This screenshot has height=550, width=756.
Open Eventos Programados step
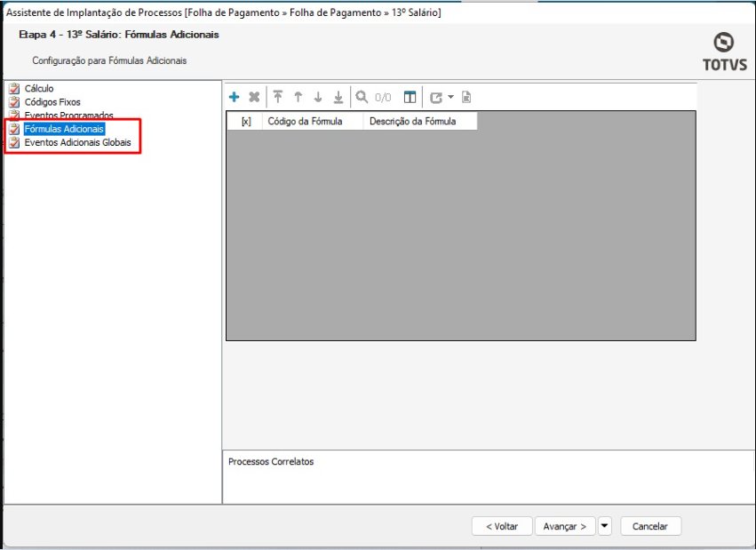tap(69, 116)
